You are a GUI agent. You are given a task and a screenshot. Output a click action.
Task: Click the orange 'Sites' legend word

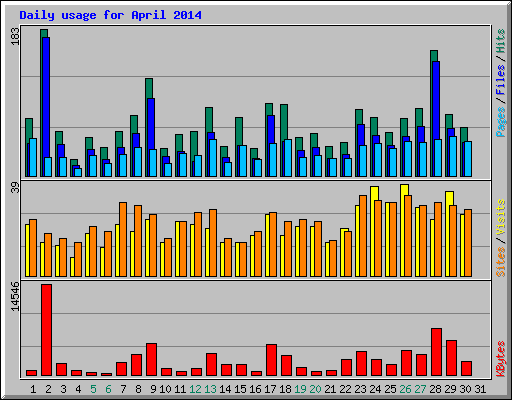coord(501,262)
